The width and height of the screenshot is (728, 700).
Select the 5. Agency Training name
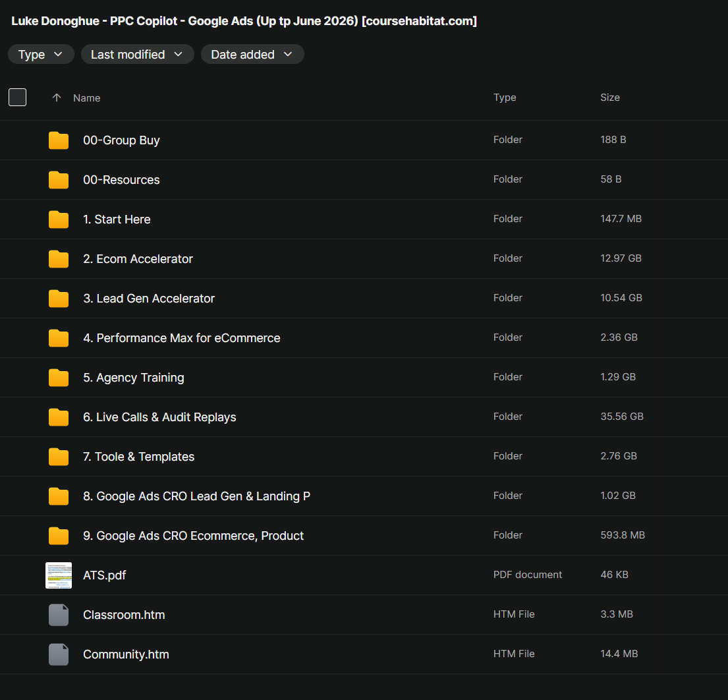click(x=134, y=378)
